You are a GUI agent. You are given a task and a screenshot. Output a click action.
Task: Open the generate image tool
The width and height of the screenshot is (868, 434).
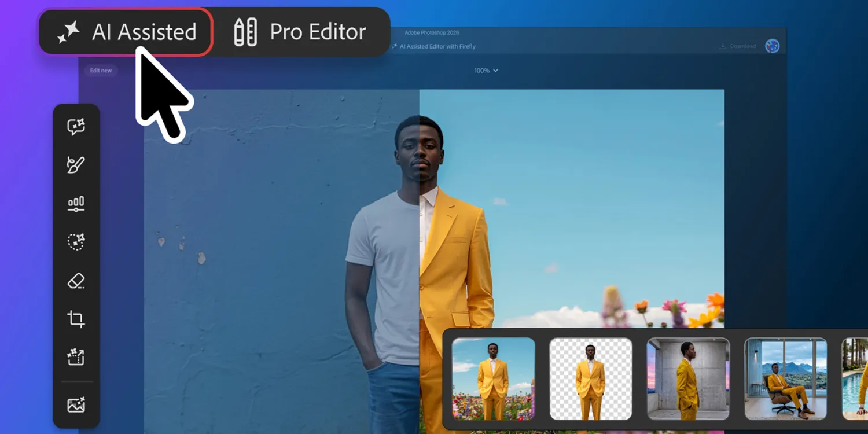[x=76, y=404]
